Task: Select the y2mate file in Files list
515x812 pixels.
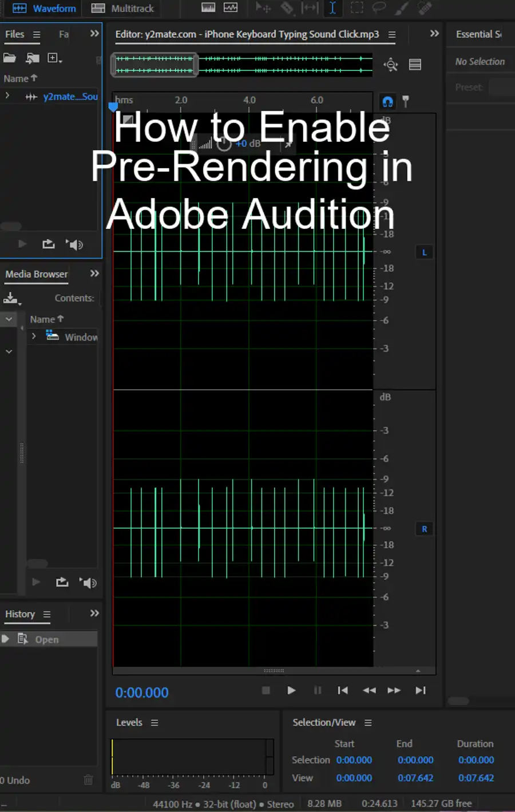Action: (70, 97)
